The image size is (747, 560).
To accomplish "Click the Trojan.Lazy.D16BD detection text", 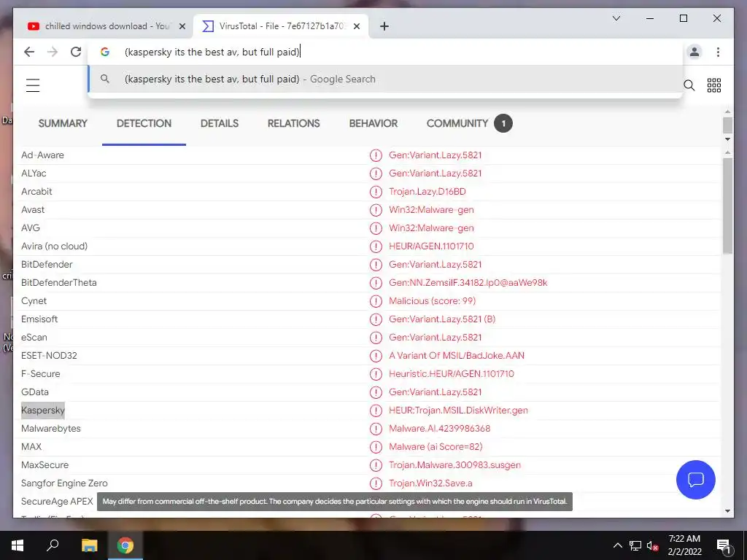I will tap(427, 192).
